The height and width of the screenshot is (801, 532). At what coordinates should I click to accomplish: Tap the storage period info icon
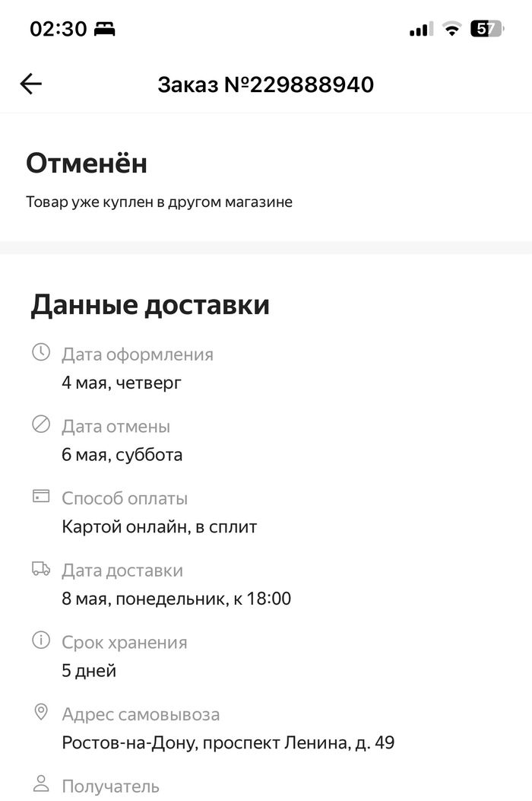(x=41, y=640)
